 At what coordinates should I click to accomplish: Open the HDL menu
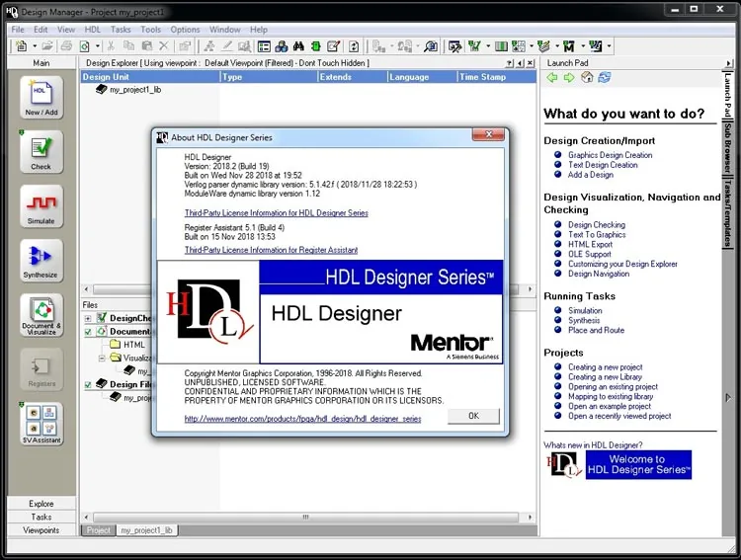(93, 30)
